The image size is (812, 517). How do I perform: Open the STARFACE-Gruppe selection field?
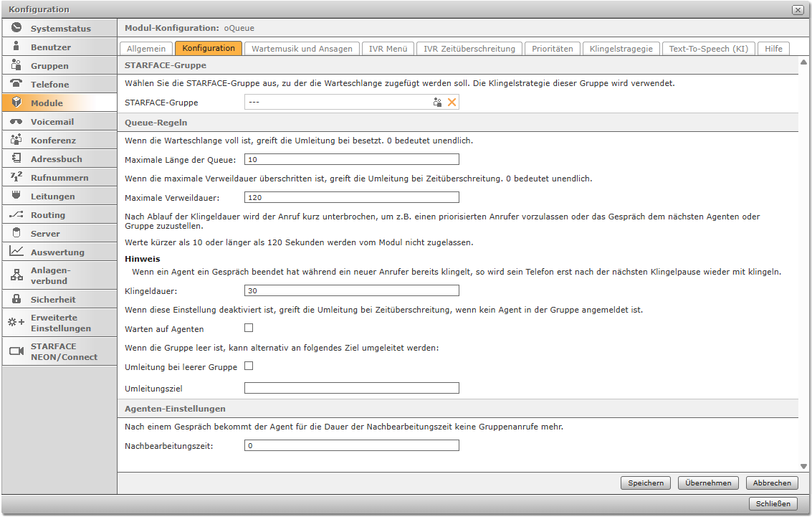point(337,103)
